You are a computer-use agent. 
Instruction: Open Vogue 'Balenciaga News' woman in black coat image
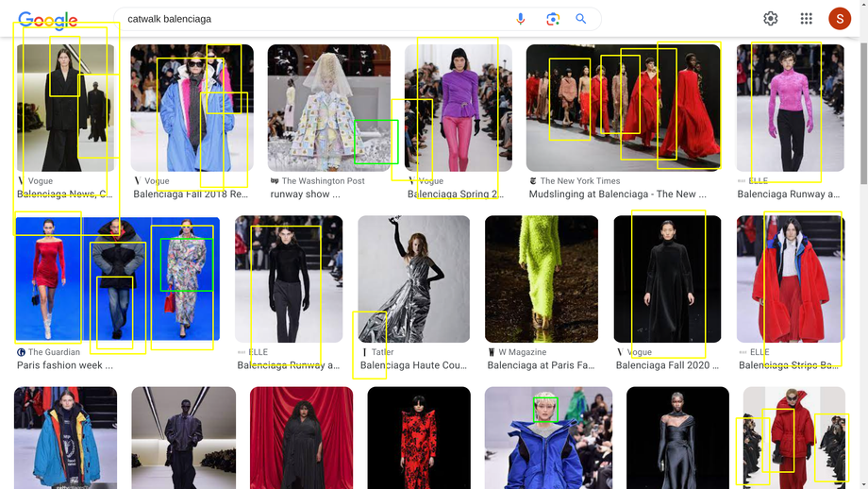click(65, 108)
